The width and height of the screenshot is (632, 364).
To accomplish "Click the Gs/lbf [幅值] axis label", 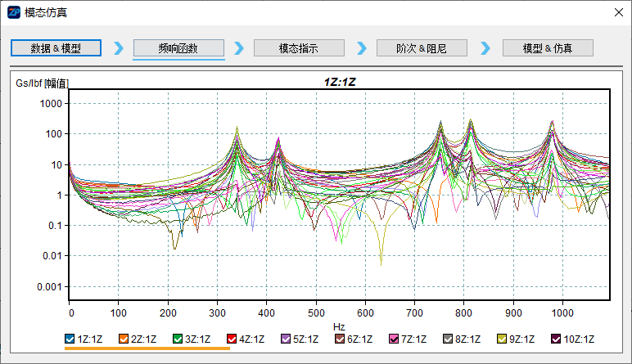I will tap(42, 83).
